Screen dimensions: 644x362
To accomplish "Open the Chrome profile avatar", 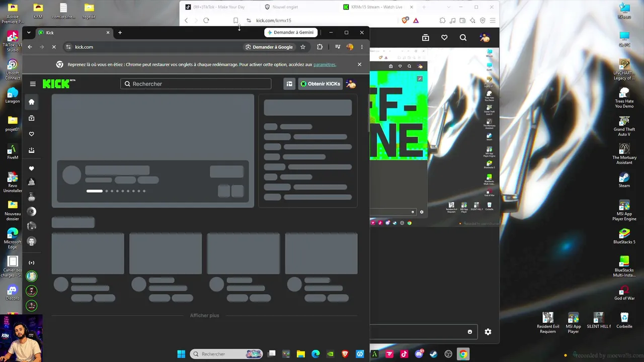I will click(350, 47).
